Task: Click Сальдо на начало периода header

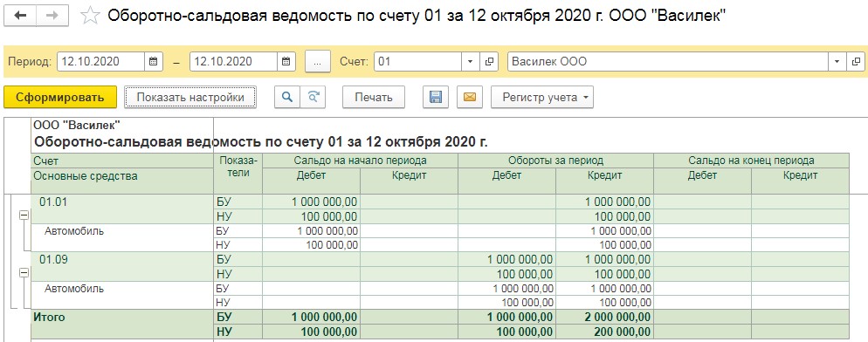Action: [x=360, y=161]
